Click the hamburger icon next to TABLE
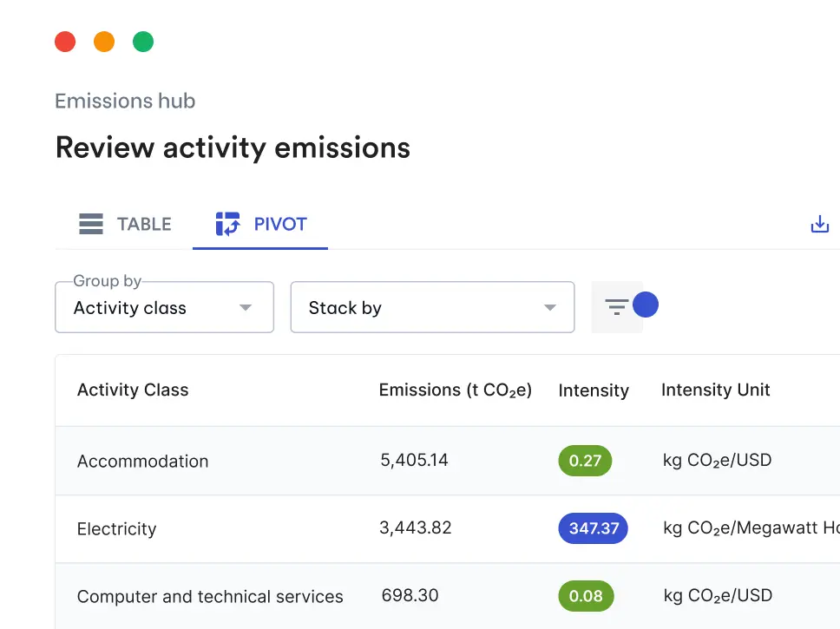The height and width of the screenshot is (629, 840). 90,224
